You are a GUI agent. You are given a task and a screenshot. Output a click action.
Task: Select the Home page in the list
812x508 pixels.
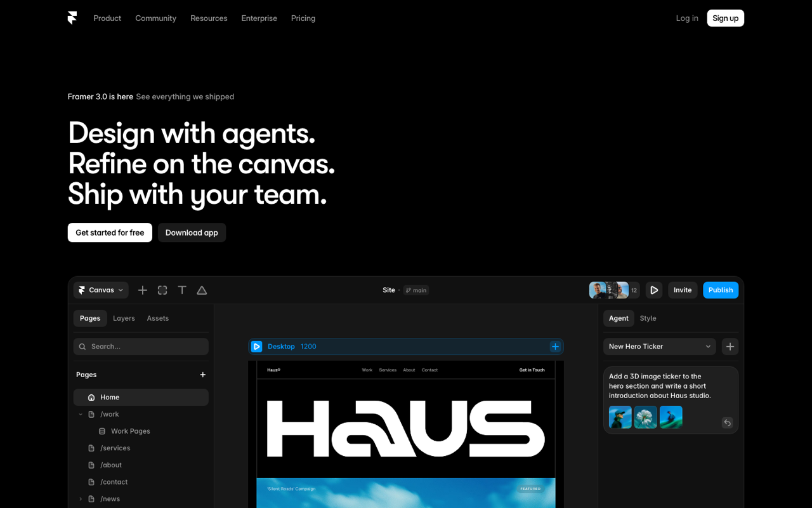tap(141, 398)
